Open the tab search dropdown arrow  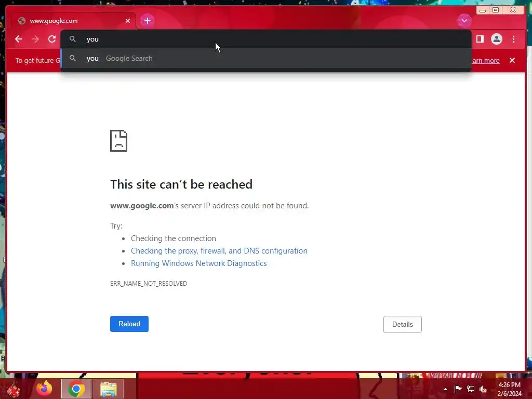(x=464, y=21)
